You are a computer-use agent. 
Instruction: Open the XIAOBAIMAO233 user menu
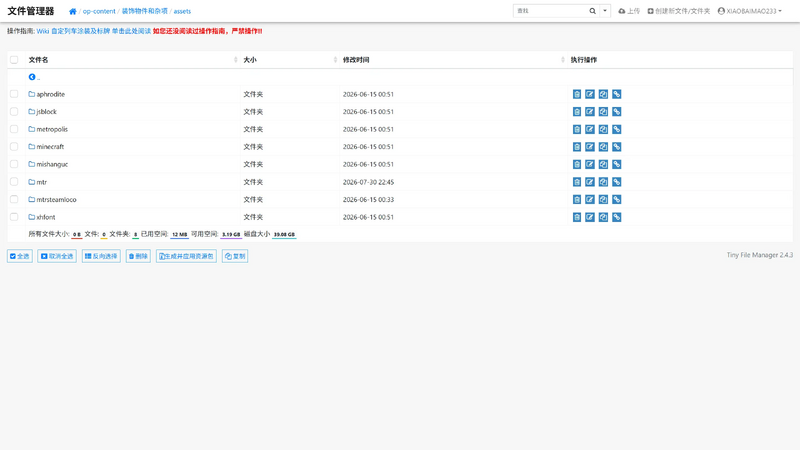click(x=749, y=11)
